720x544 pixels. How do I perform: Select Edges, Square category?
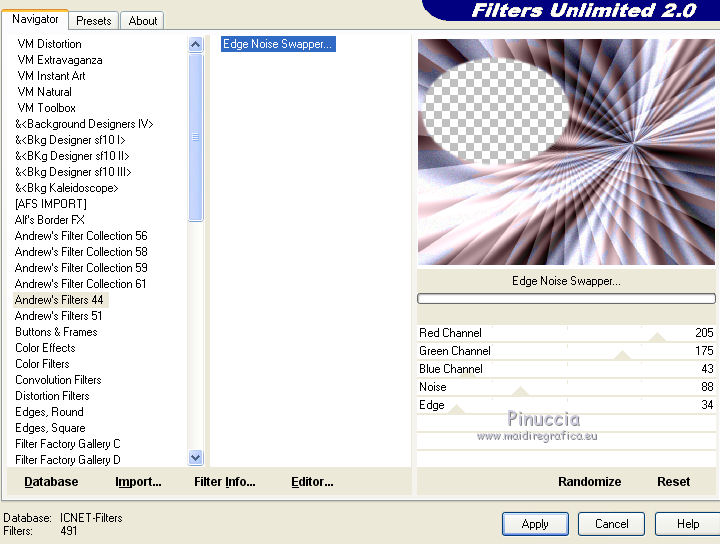pyautogui.click(x=50, y=428)
